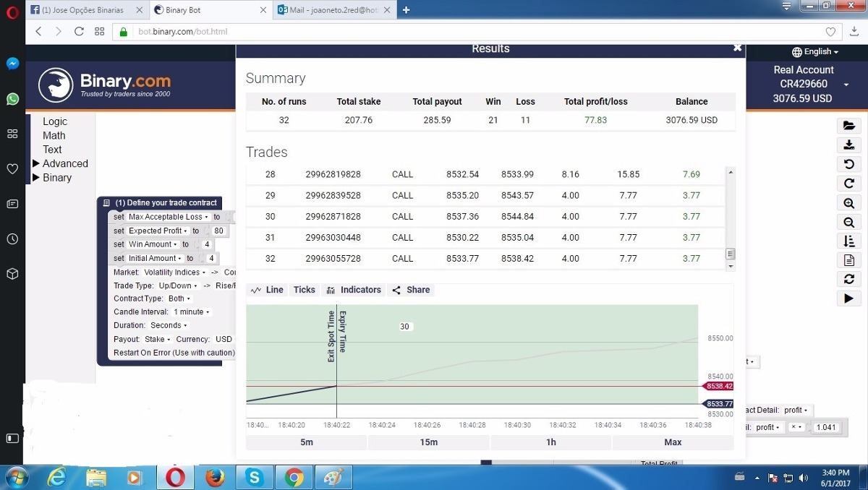Click the browser reload button
868x490 pixels.
click(x=79, y=32)
